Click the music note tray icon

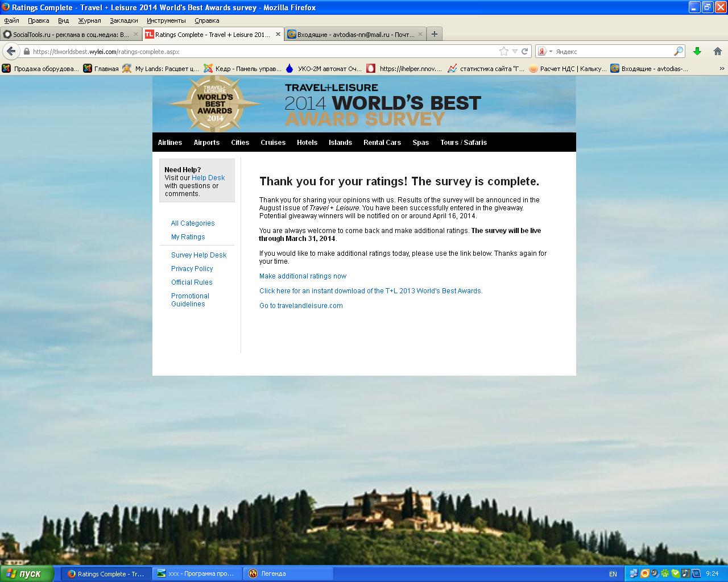click(x=685, y=574)
